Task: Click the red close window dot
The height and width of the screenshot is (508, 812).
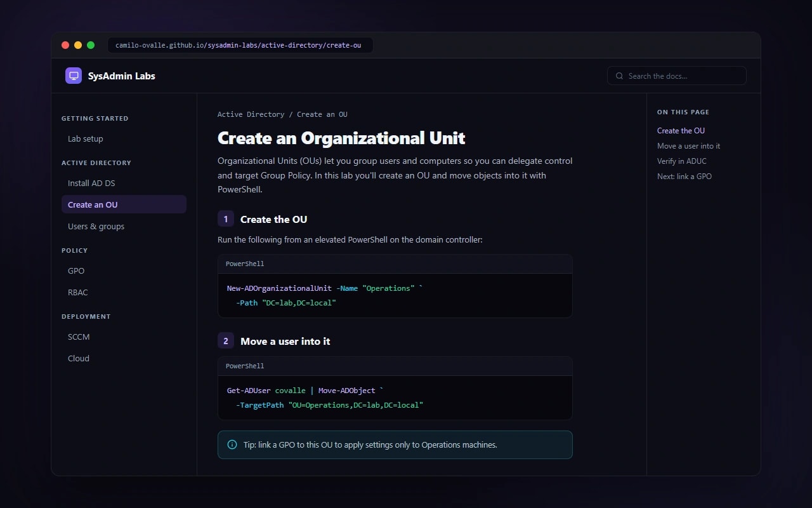Action: (x=65, y=45)
